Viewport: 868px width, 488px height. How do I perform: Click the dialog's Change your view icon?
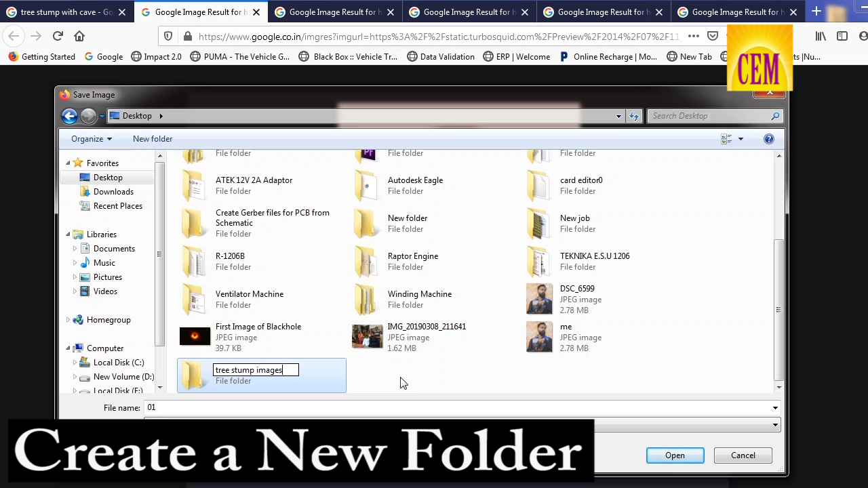pos(726,139)
